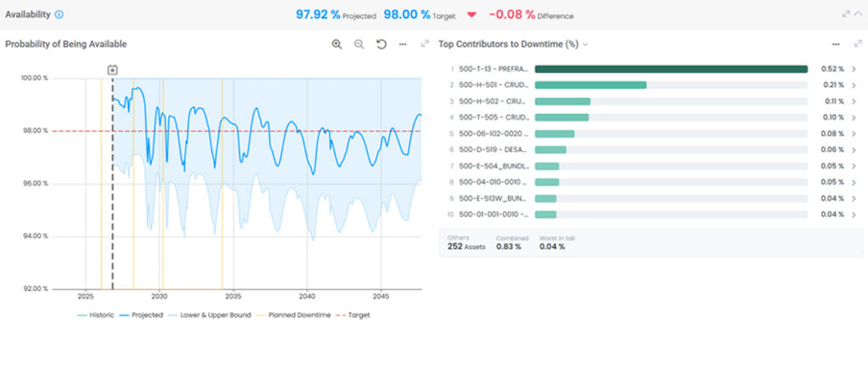868x382 pixels.
Task: Select the 500-T-505 - CRUD asset label
Action: pos(494,118)
